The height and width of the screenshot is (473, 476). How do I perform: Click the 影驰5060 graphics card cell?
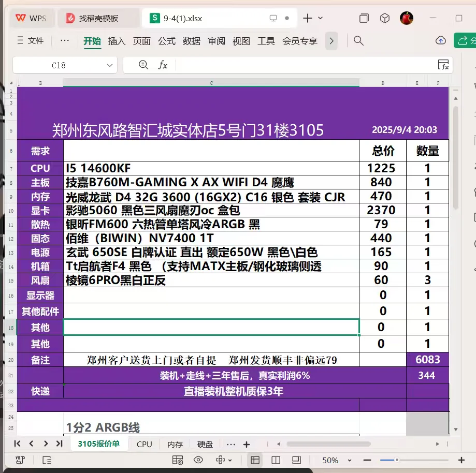point(211,210)
